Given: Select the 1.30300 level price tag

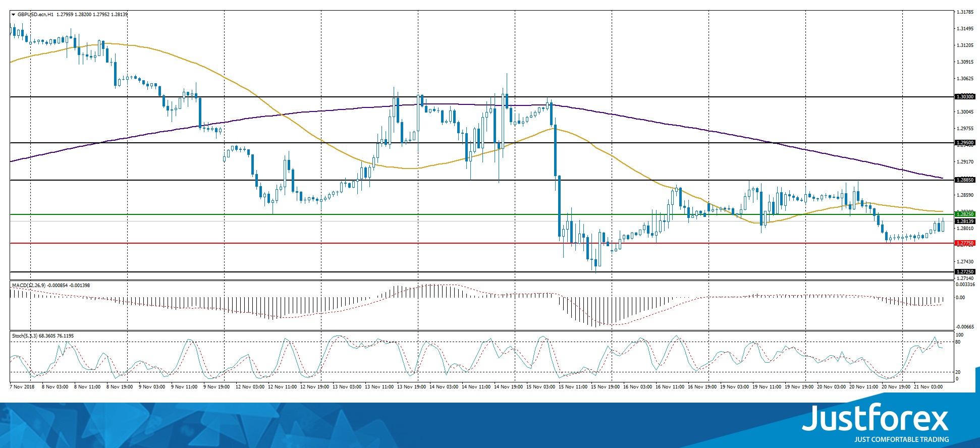Looking at the screenshot, I should tap(965, 96).
